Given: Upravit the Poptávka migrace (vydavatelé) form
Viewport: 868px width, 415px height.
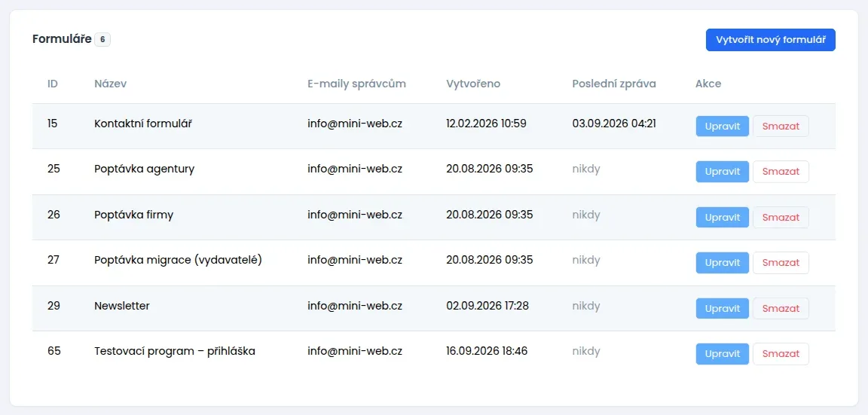Looking at the screenshot, I should 723,263.
